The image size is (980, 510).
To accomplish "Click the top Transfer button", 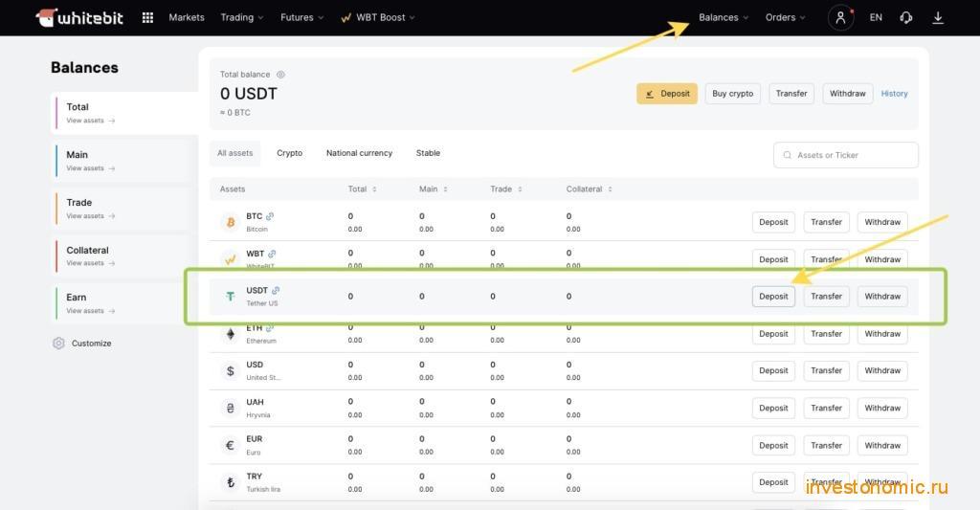I will 791,94.
